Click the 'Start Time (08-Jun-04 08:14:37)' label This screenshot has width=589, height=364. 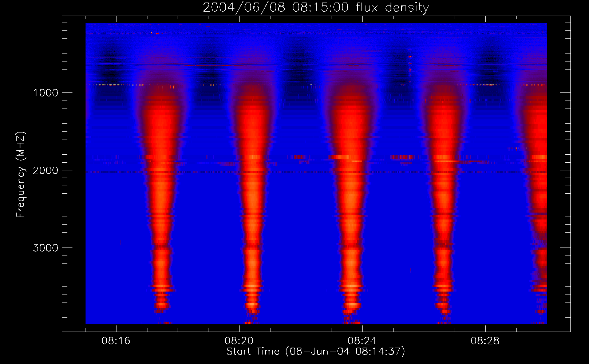tap(316, 352)
